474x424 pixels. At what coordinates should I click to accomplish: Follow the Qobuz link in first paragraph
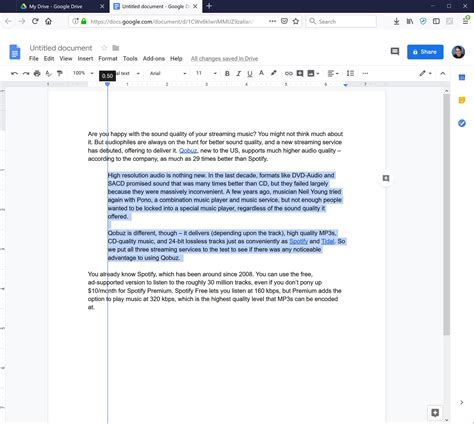pyautogui.click(x=188, y=151)
